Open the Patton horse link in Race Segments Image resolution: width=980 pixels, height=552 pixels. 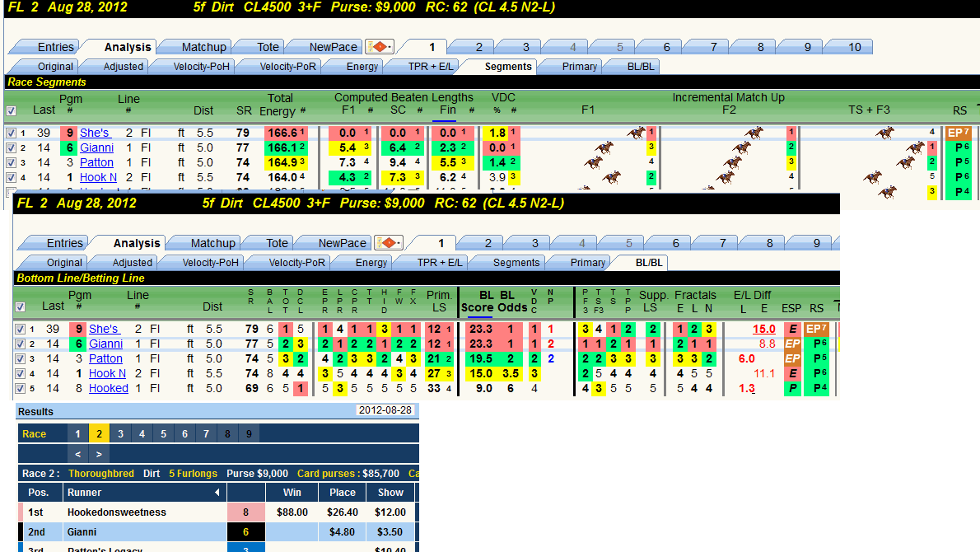97,162
